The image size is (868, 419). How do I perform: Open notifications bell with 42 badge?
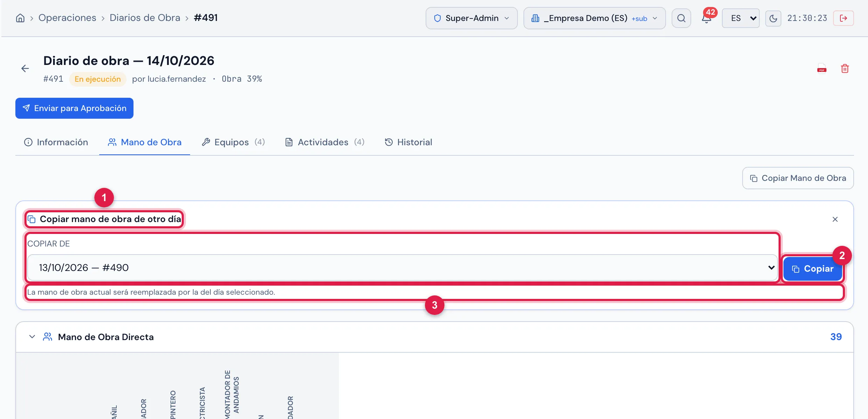(707, 17)
